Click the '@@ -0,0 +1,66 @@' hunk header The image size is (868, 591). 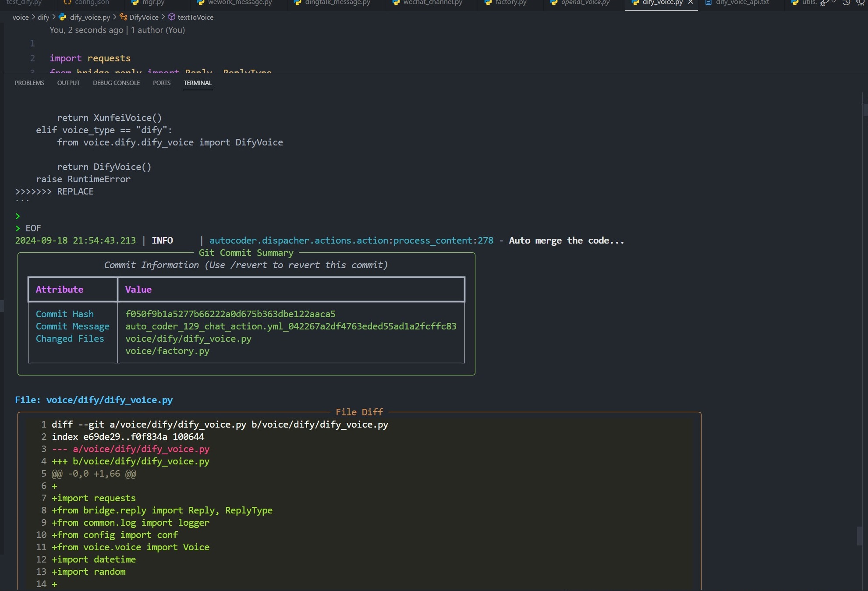pyautogui.click(x=94, y=474)
